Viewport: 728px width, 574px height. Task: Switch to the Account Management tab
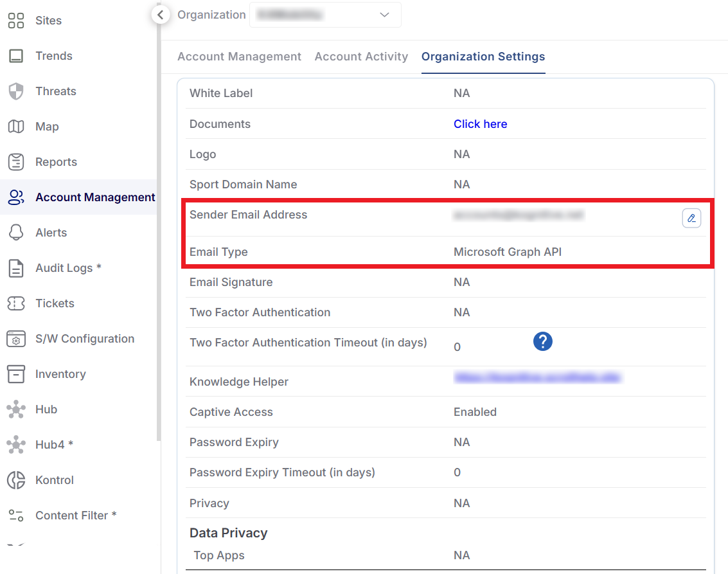click(239, 57)
